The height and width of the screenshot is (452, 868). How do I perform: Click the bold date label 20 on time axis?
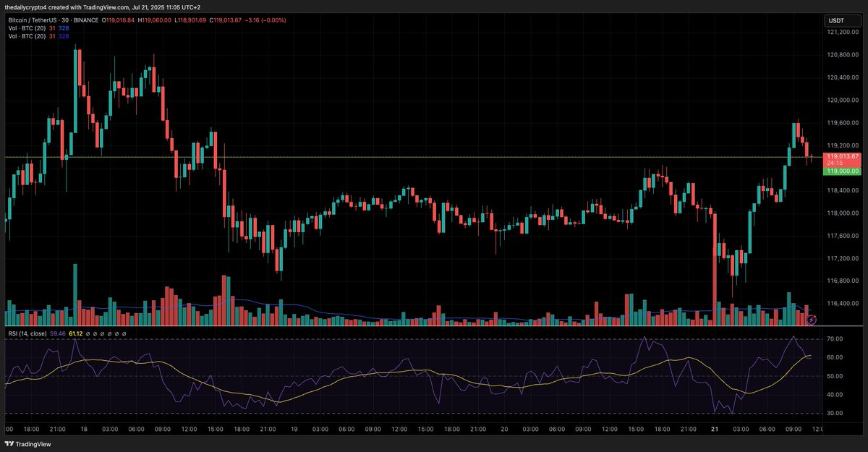[x=504, y=428]
